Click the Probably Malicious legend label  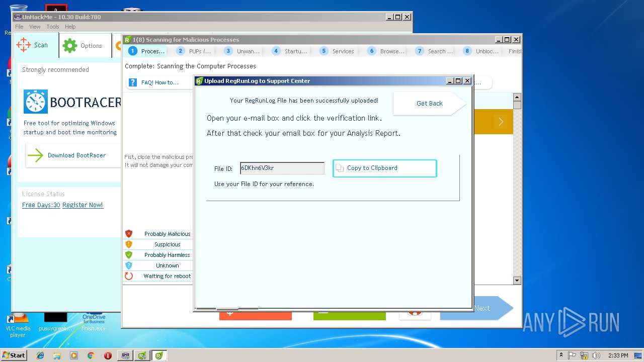[x=168, y=234]
